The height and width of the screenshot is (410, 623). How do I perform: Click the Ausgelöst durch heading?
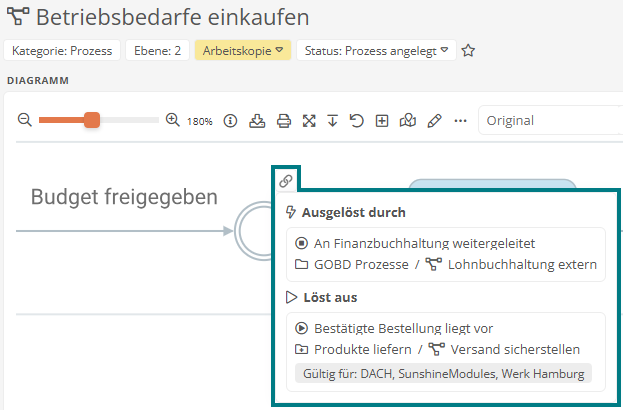[x=354, y=212]
